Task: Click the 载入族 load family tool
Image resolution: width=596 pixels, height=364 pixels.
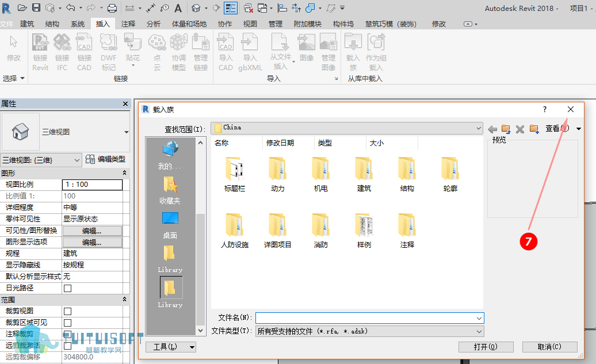Action: [353, 52]
